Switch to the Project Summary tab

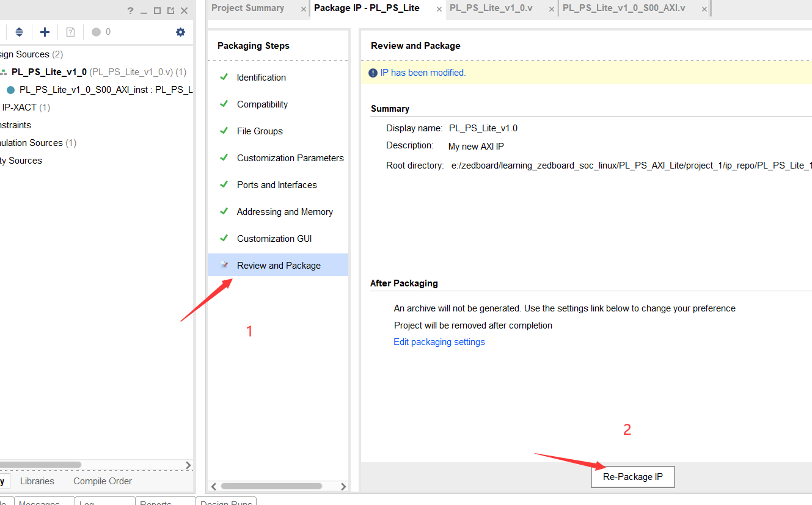[247, 8]
